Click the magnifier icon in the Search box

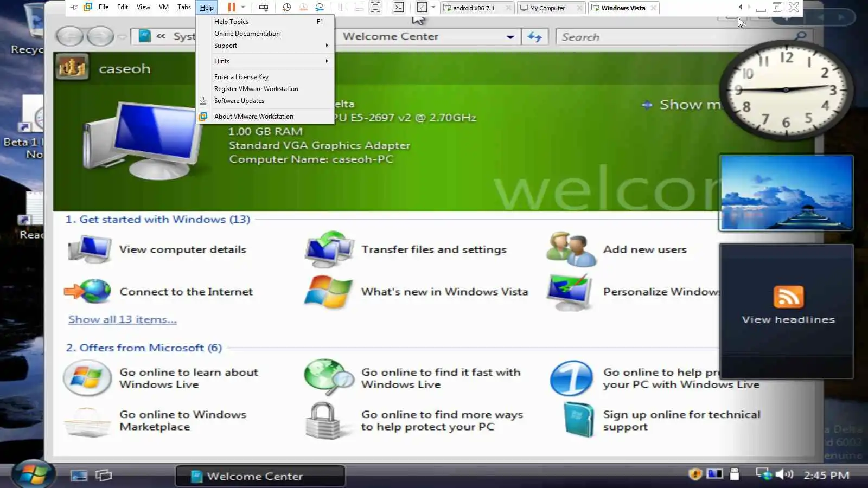tap(801, 36)
